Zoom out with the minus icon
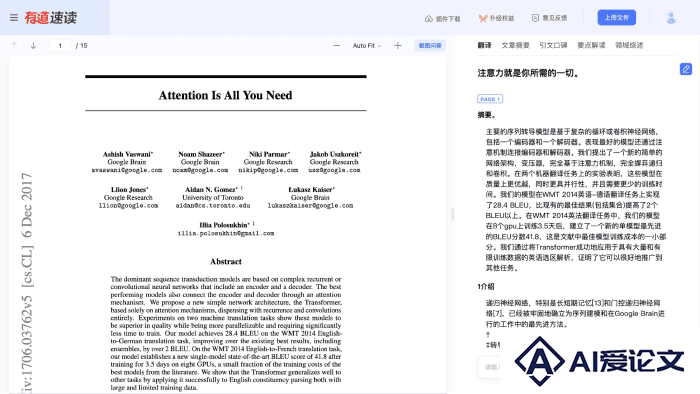The image size is (700, 394). point(337,46)
